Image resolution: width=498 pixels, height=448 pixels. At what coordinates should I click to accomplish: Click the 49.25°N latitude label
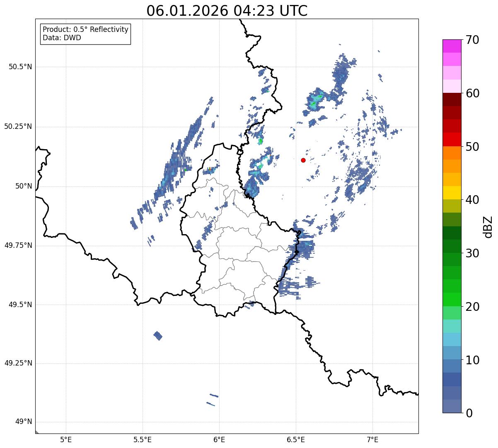pyautogui.click(x=18, y=363)
